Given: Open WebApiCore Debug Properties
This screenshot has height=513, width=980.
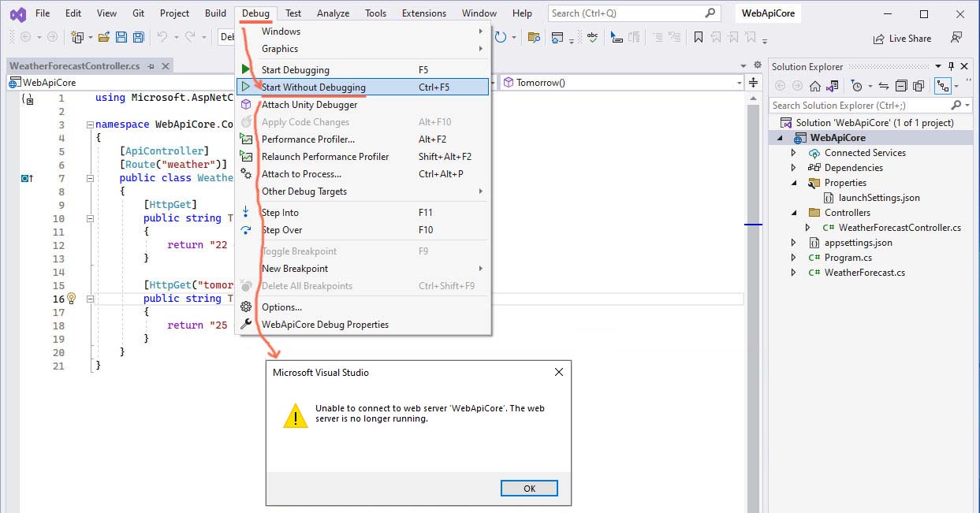Looking at the screenshot, I should coord(363,325).
